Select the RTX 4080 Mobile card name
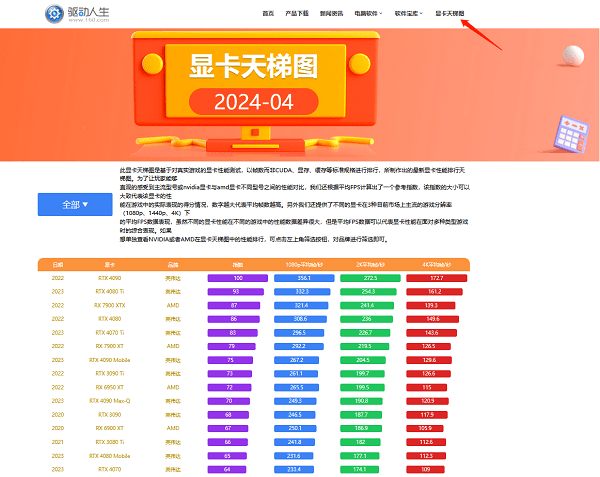The width and height of the screenshot is (600, 477). (110, 456)
